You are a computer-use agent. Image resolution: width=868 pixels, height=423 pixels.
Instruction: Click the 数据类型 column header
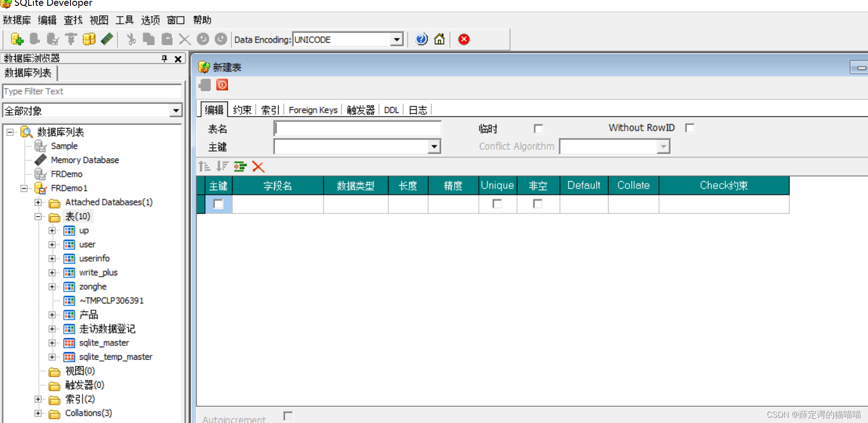[x=355, y=186]
